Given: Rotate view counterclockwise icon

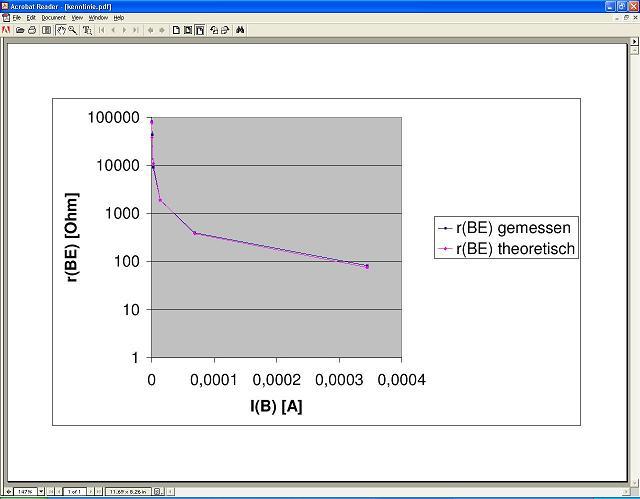Looking at the screenshot, I should click(x=214, y=30).
